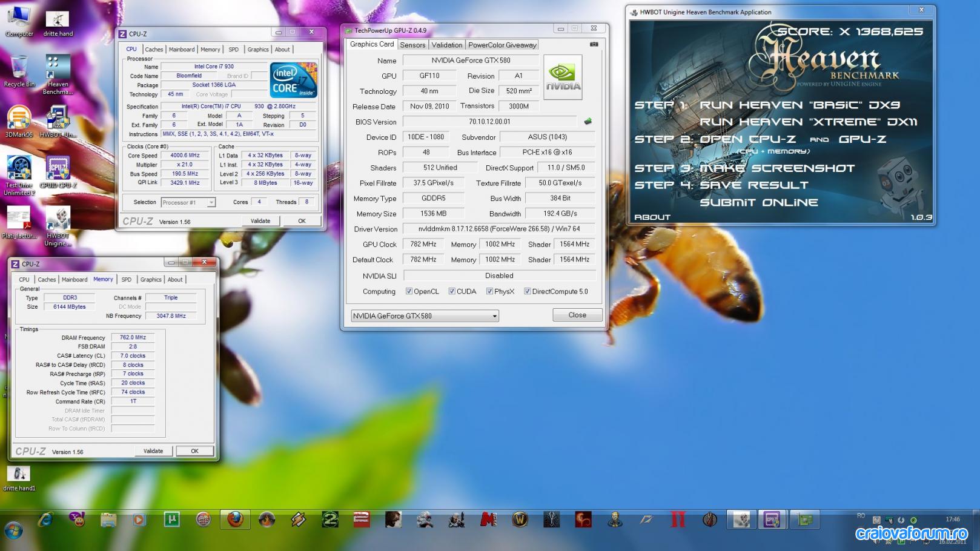980x551 pixels.
Task: Click the NVIDIA logo in GPU-Z
Action: pyautogui.click(x=563, y=78)
